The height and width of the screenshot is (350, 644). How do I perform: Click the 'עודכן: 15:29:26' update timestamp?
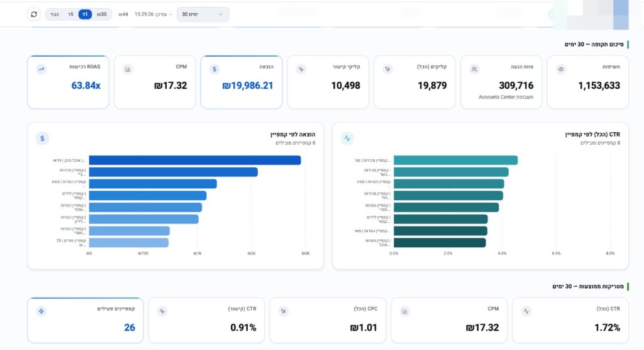point(151,14)
